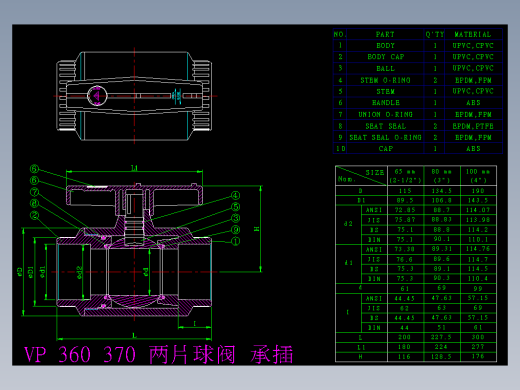520x390 pixels.
Task: Click callout balloon number 9
Action: tap(235, 230)
